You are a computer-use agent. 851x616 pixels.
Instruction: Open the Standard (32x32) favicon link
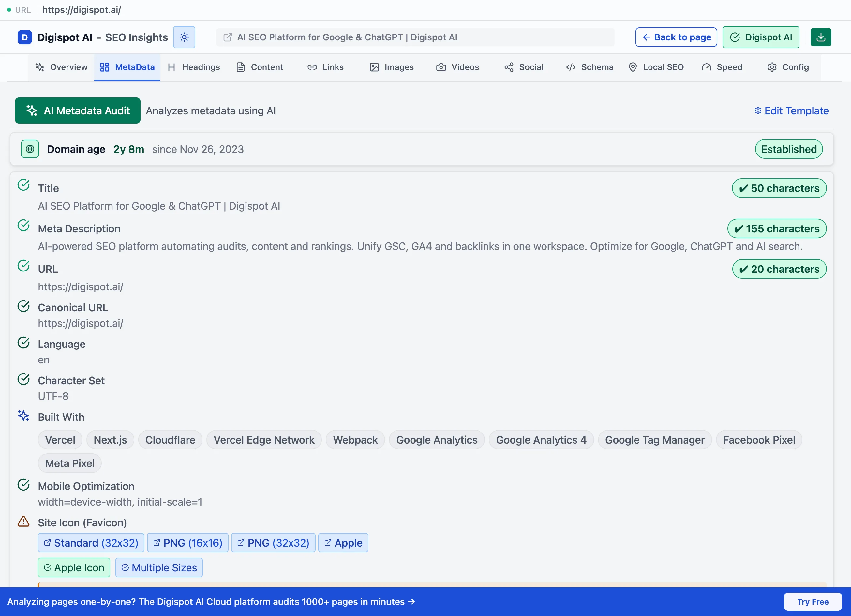tap(91, 543)
